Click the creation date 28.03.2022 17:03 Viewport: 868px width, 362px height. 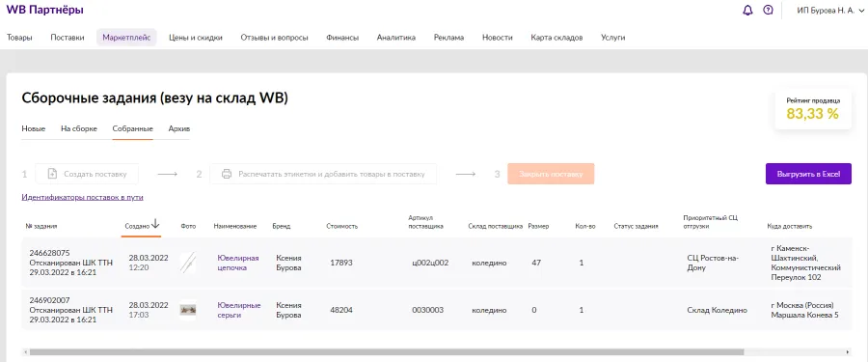coord(149,309)
